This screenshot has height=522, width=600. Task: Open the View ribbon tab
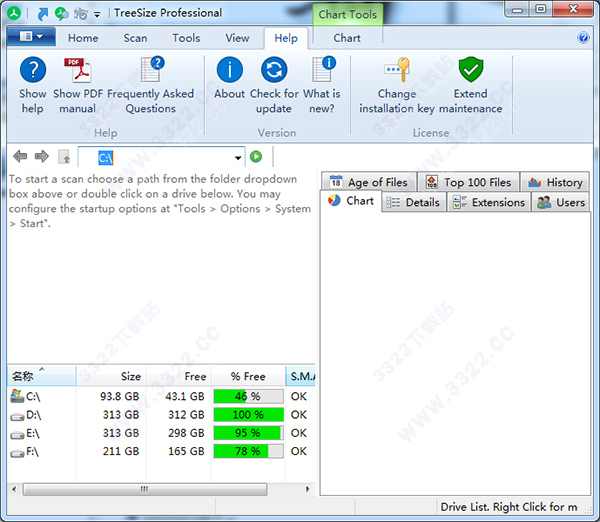(237, 38)
